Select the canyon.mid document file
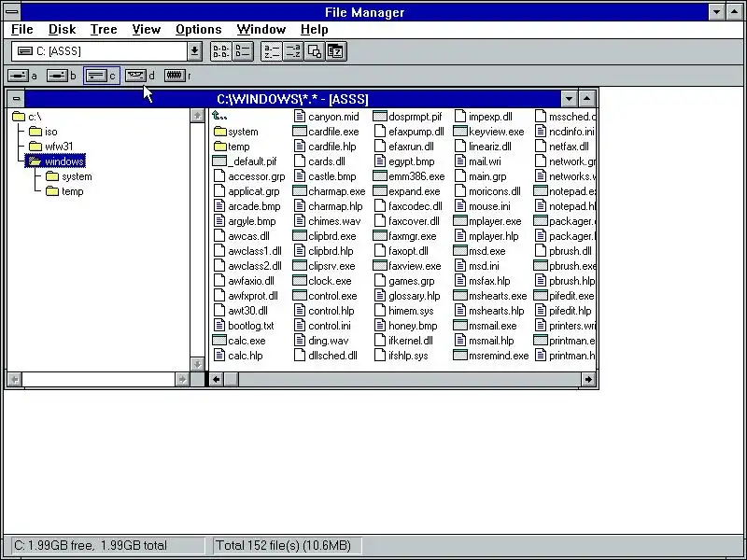This screenshot has width=747, height=560. [x=326, y=117]
